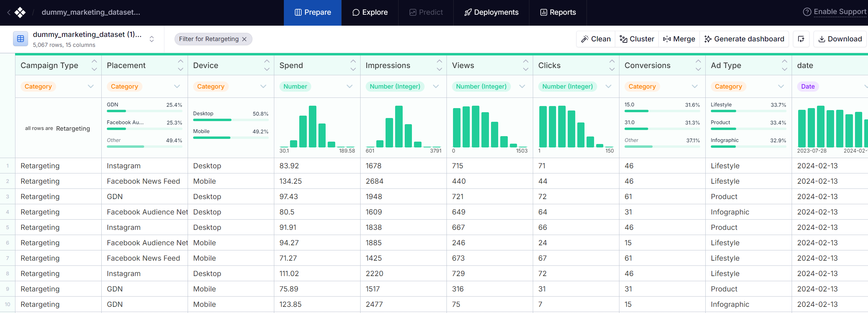The width and height of the screenshot is (868, 313).
Task: Click Generate dashboard button
Action: (x=744, y=39)
